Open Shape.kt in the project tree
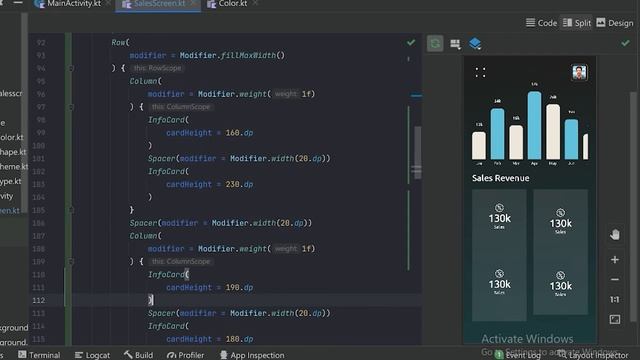Image resolution: width=640 pixels, height=360 pixels. point(13,152)
